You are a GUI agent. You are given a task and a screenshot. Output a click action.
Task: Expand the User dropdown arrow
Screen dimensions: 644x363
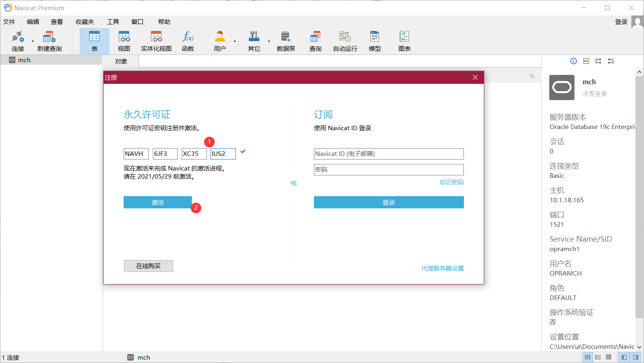(x=235, y=41)
